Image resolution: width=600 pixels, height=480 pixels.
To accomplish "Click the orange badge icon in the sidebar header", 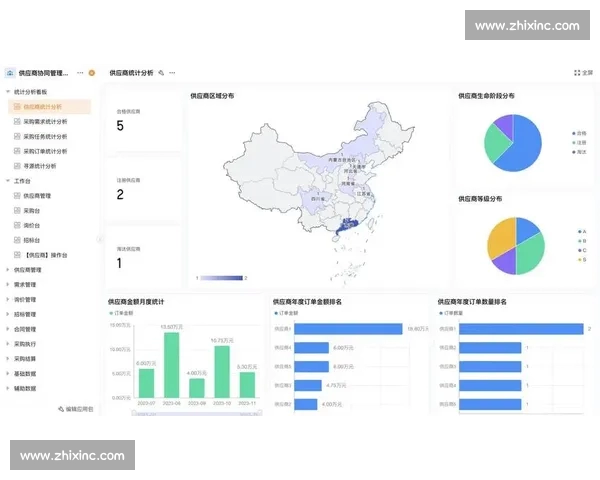I will point(92,73).
